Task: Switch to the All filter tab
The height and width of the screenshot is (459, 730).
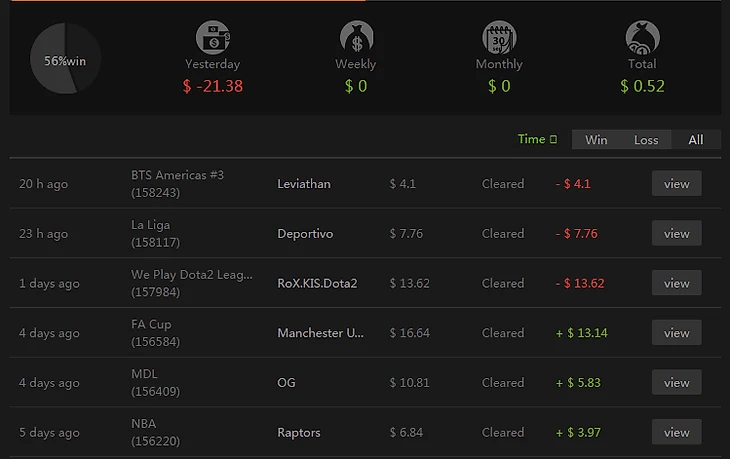Action: point(696,140)
